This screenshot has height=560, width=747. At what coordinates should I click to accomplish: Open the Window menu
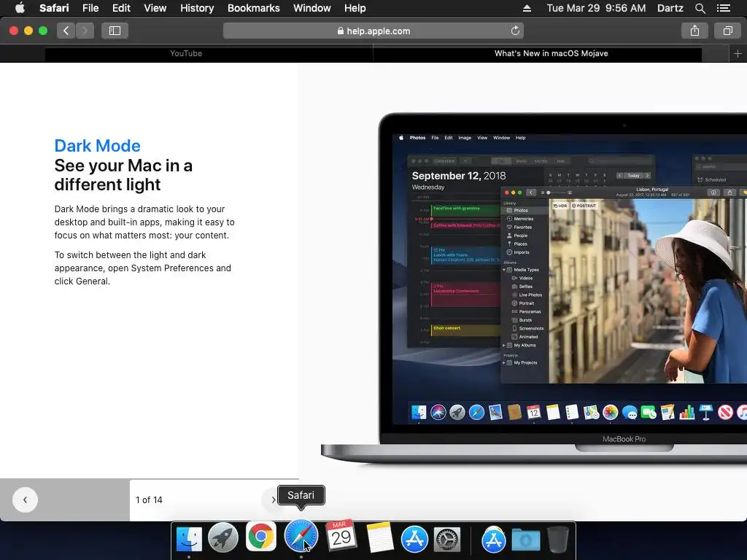(312, 8)
